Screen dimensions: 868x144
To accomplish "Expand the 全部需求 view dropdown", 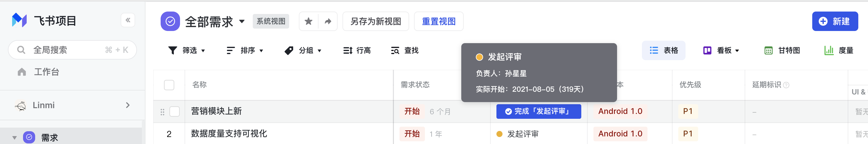I will coord(242,21).
